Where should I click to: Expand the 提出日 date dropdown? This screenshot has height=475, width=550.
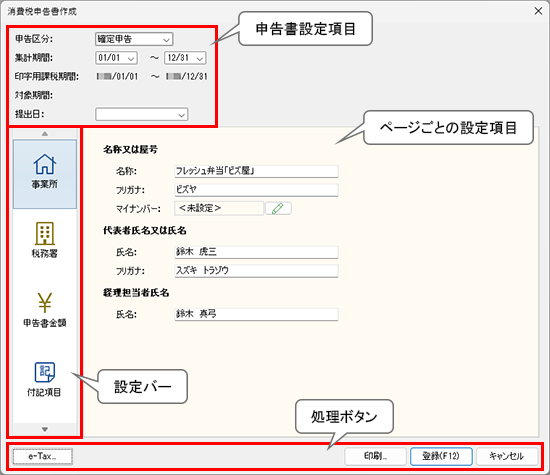point(142,114)
